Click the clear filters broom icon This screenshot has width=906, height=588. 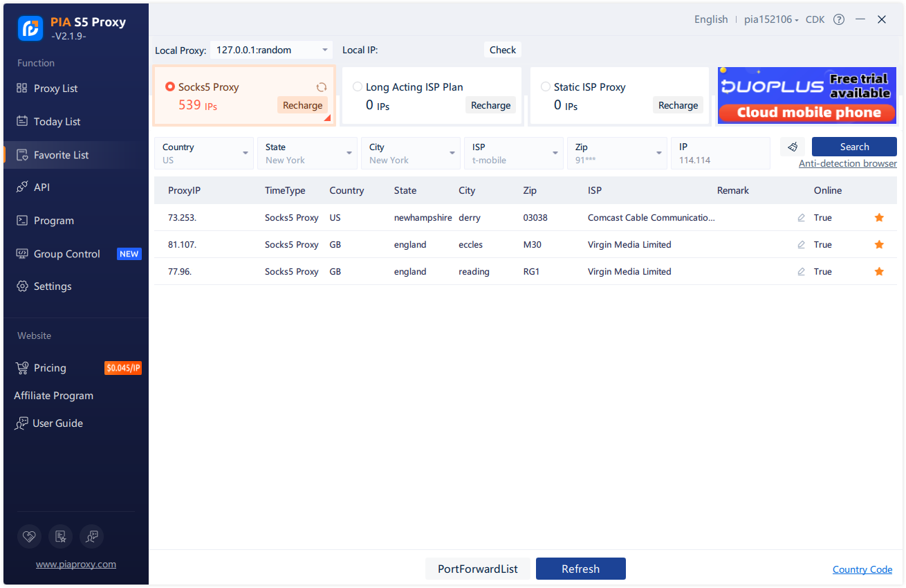click(793, 147)
